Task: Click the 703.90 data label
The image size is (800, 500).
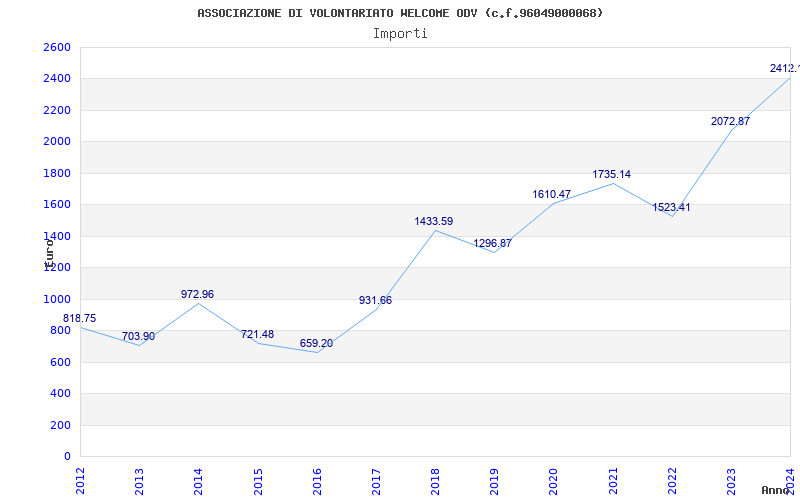Action: point(138,337)
